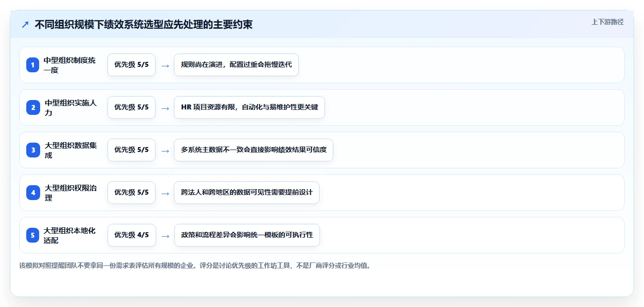
Task: Click the 优先级 4/5 chip
Action: point(131,235)
